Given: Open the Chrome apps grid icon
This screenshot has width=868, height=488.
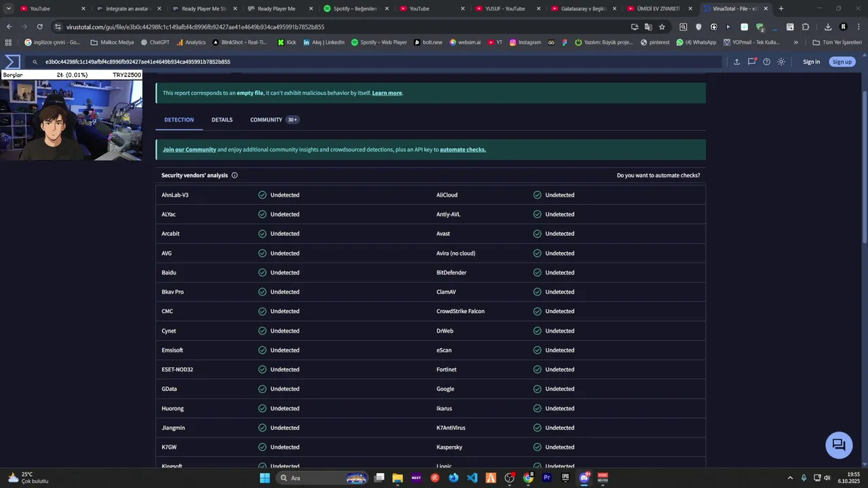Looking at the screenshot, I should tap(8, 42).
